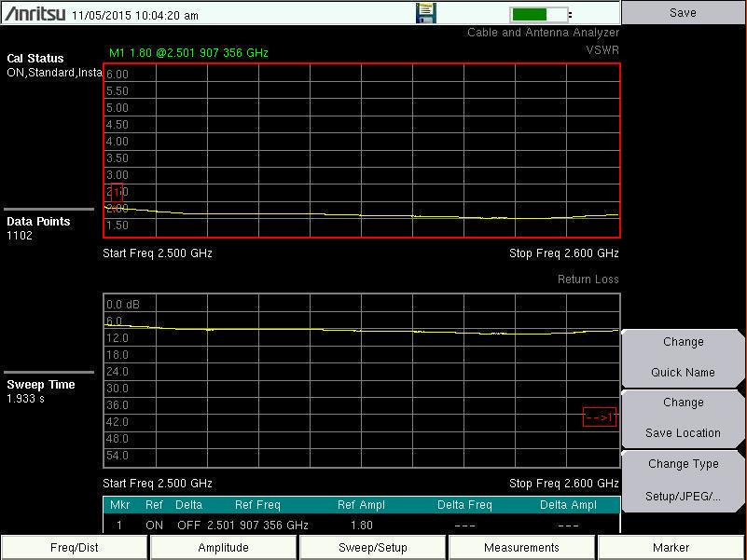
Task: Toggle marker 1 Ref ON state in table
Action: point(154,525)
